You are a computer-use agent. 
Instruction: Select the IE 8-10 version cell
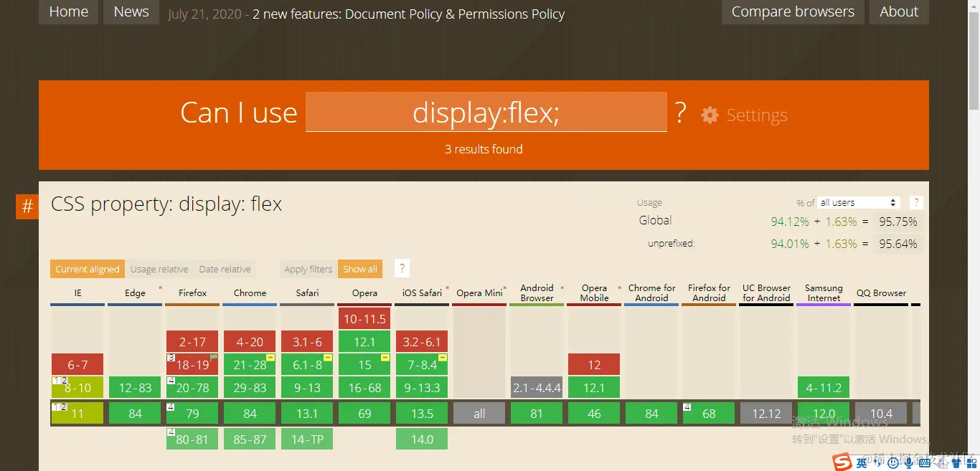(77, 387)
